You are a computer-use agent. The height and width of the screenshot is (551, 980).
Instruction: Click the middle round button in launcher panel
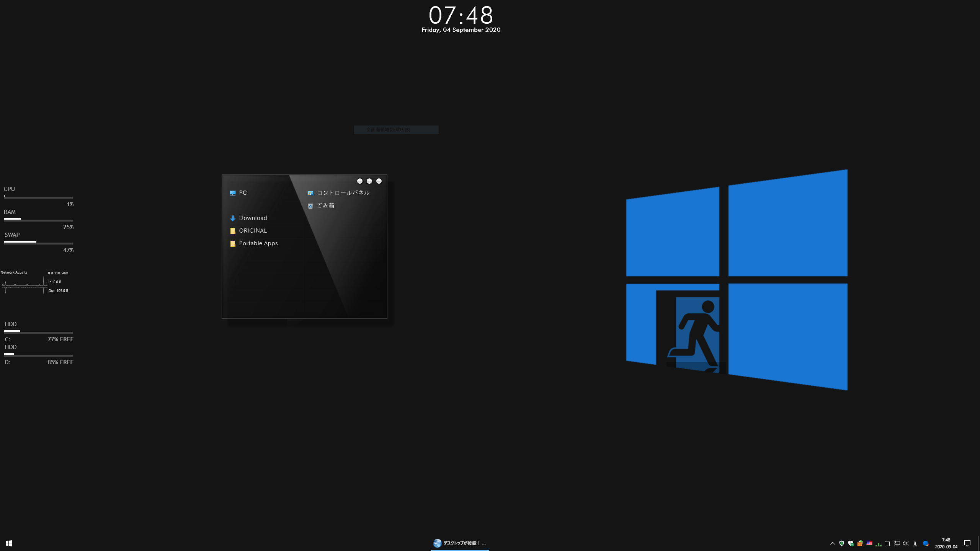(x=369, y=181)
